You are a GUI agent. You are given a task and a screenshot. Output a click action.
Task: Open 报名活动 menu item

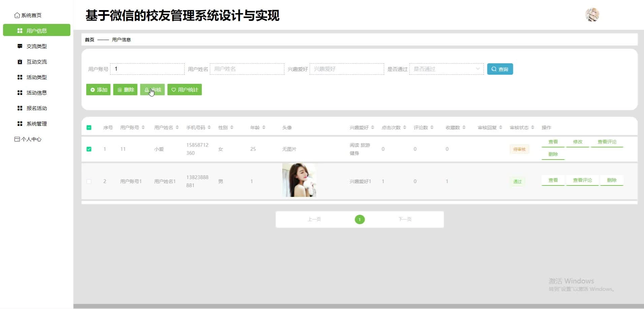click(x=37, y=108)
